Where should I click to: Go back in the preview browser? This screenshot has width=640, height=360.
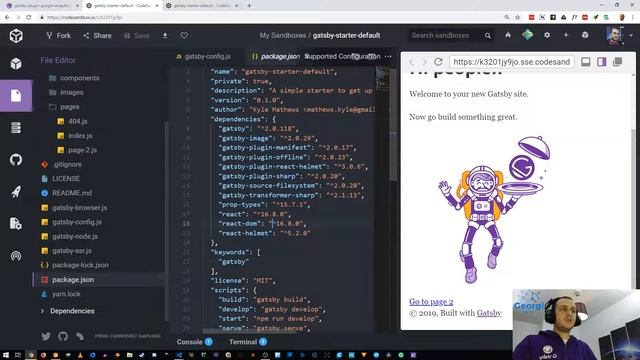(411, 62)
